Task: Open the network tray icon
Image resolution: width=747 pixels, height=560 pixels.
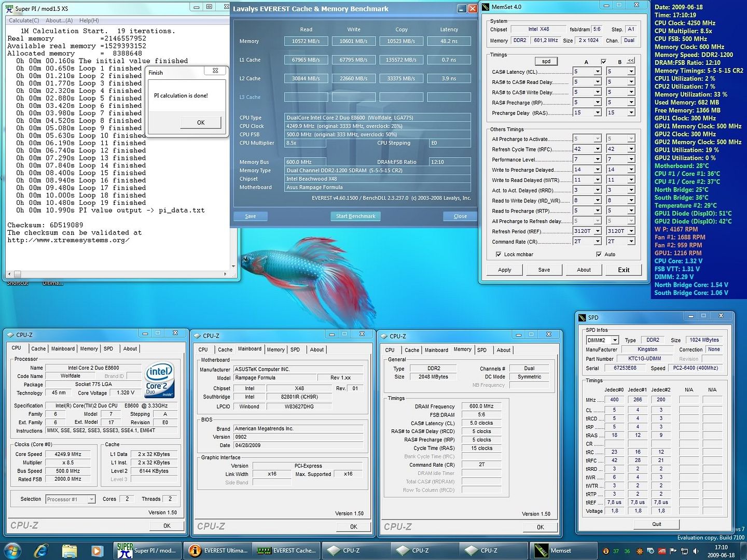Action: click(x=684, y=551)
